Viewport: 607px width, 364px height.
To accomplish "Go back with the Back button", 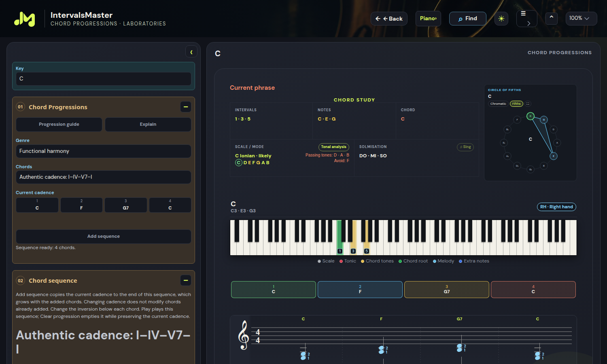I will coord(389,19).
